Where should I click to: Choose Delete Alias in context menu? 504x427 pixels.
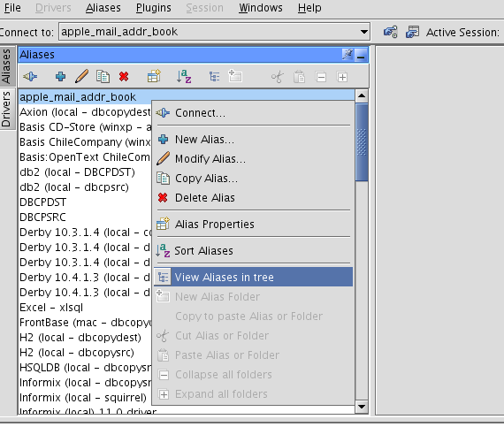253,198
